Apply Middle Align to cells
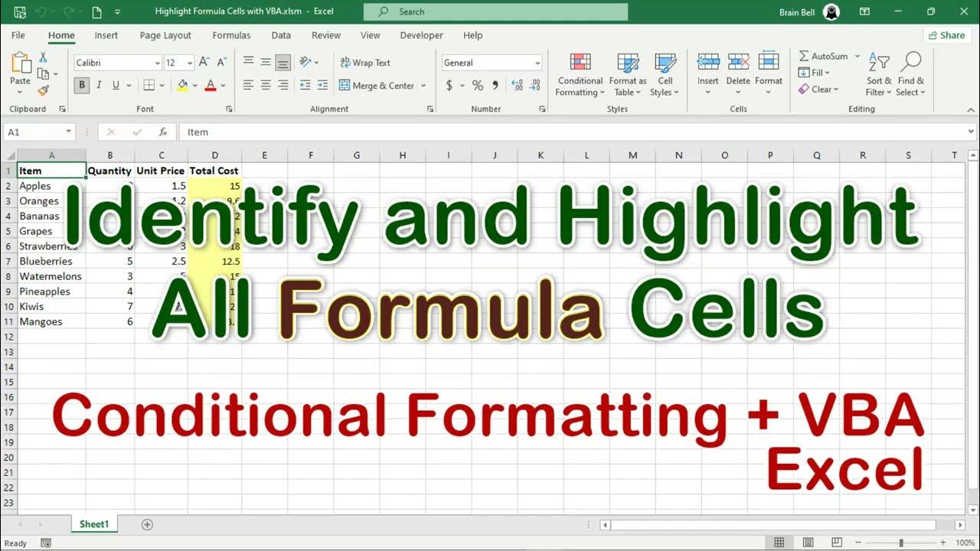 click(266, 63)
